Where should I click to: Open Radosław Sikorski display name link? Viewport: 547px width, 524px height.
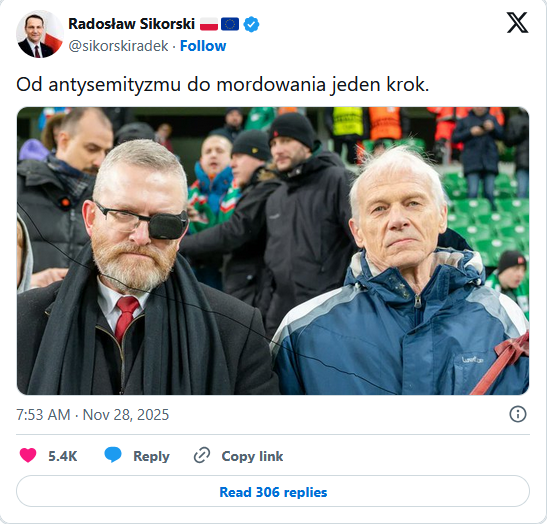coord(132,24)
